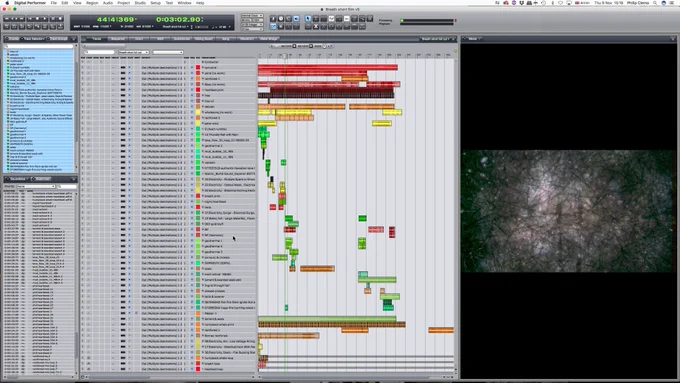Click the time counter reading 0:03:02.90
The image size is (680, 383).
(x=179, y=19)
